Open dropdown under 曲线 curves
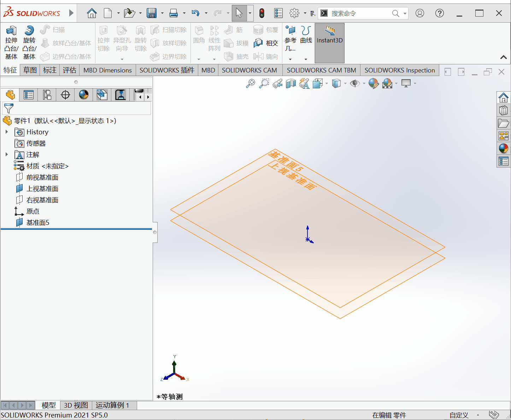The height and width of the screenshot is (420, 511). coord(306,59)
